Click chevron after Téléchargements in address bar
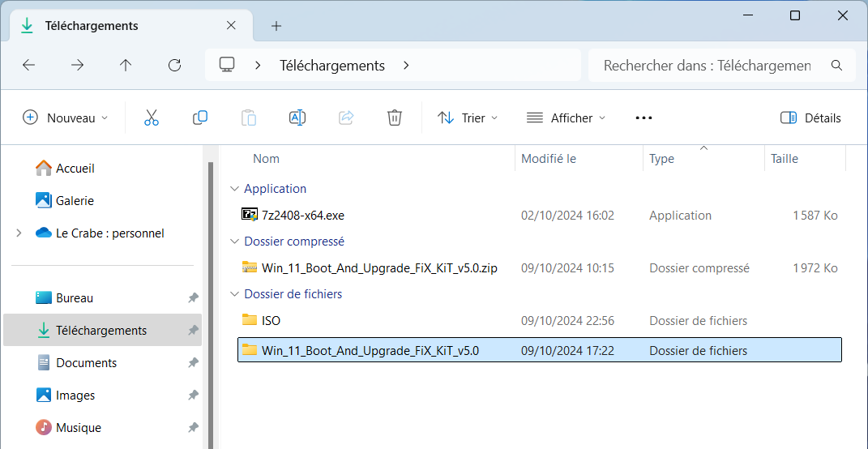Image resolution: width=868 pixels, height=449 pixels. pyautogui.click(x=406, y=66)
